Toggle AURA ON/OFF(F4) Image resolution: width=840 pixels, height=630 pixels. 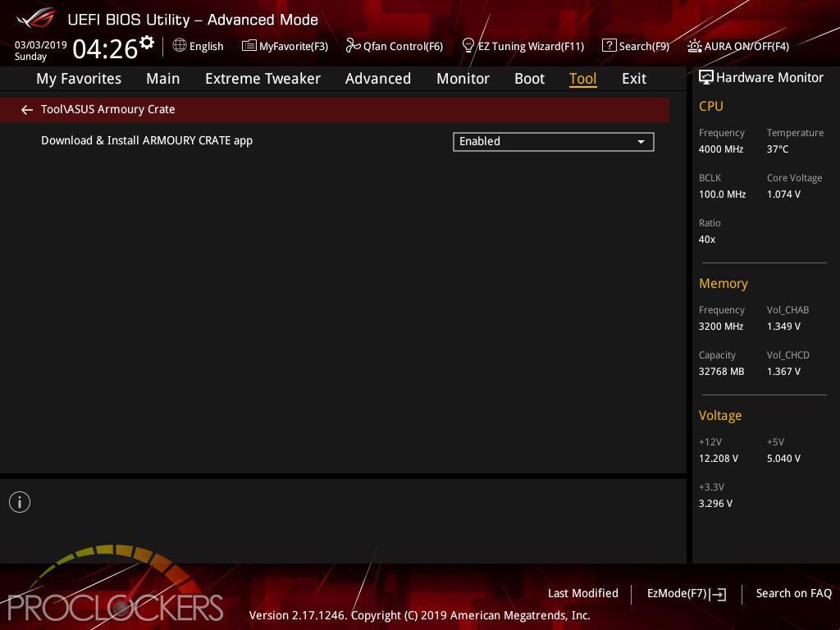[x=746, y=46]
